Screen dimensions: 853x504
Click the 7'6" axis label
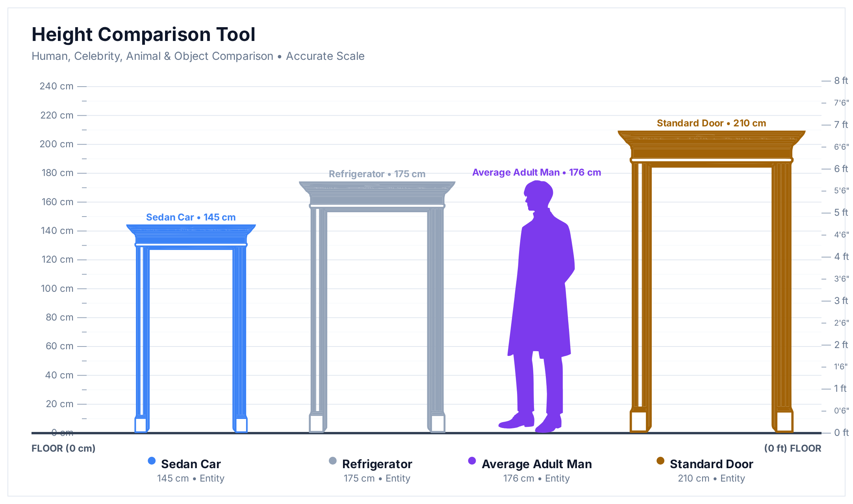coord(842,103)
